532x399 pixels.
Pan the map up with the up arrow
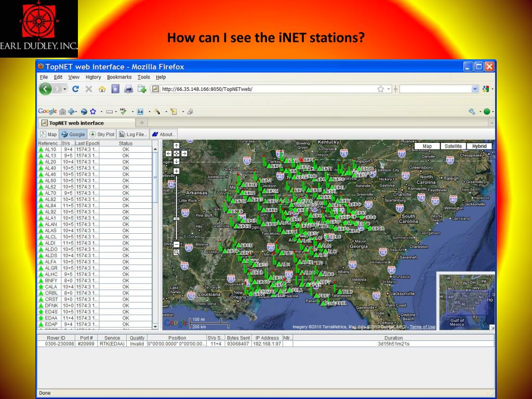(x=177, y=146)
